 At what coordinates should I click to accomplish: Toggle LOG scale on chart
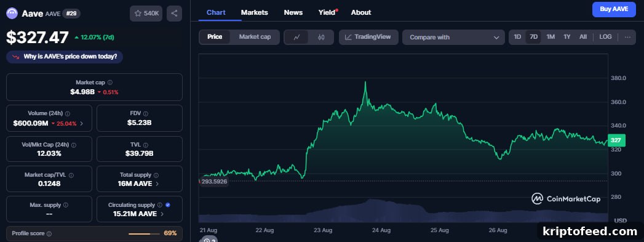(x=605, y=37)
